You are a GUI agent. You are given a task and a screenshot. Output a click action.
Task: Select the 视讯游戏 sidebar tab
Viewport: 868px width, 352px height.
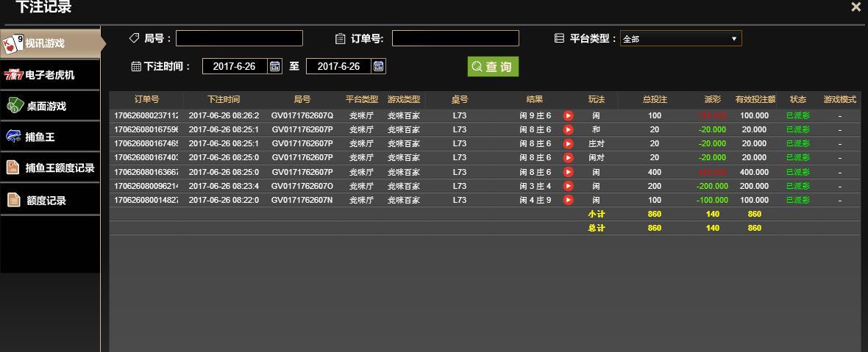[x=50, y=43]
